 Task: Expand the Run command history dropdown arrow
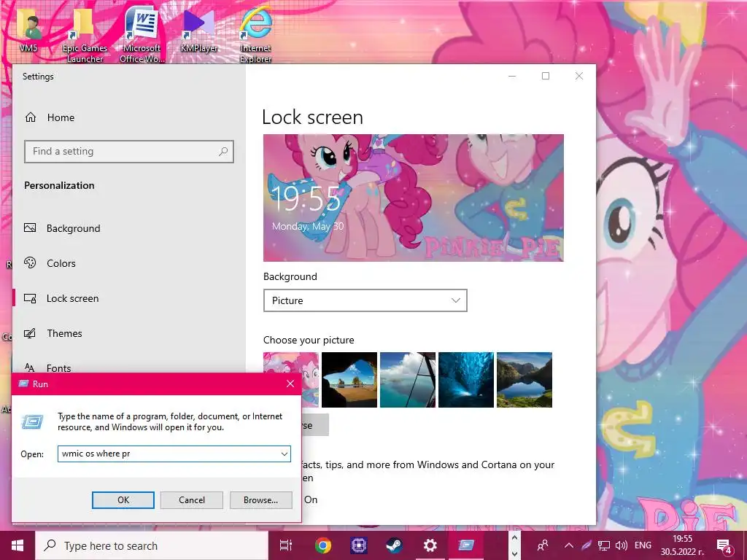click(285, 454)
